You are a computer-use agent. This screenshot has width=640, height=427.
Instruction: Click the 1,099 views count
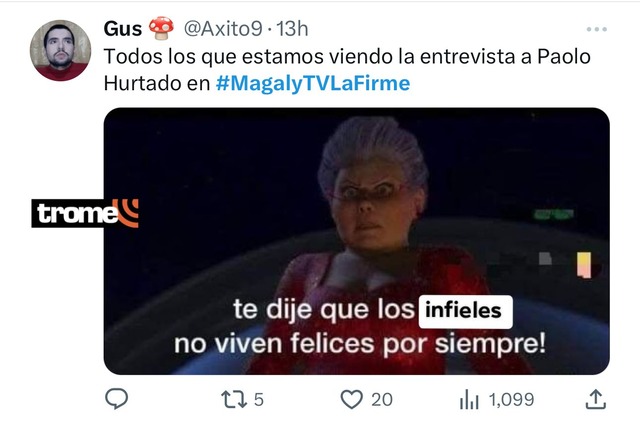(x=511, y=400)
